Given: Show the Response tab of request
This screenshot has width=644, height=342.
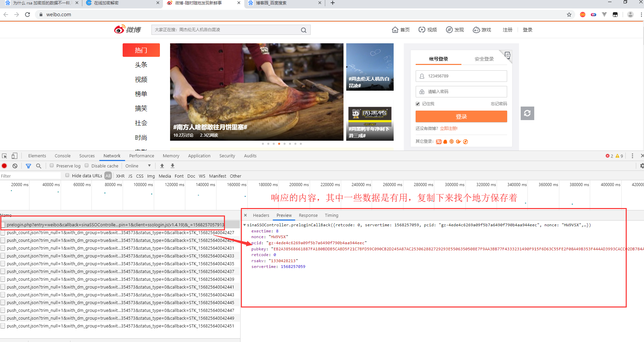Looking at the screenshot, I should pos(308,215).
